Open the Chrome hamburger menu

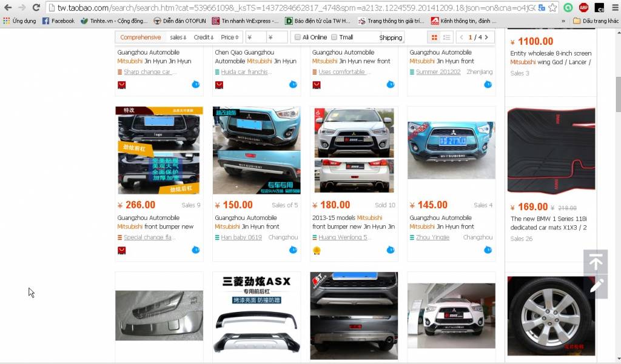pyautogui.click(x=615, y=7)
